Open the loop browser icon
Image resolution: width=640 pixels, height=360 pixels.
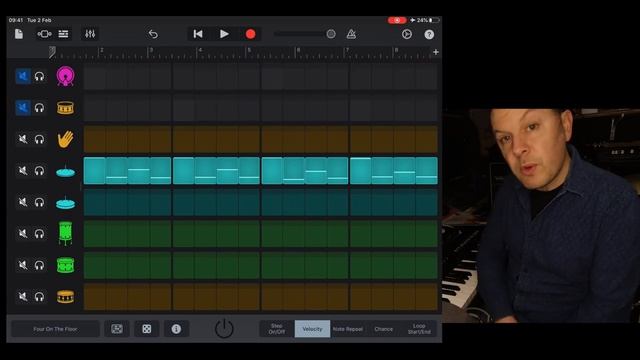click(x=407, y=34)
